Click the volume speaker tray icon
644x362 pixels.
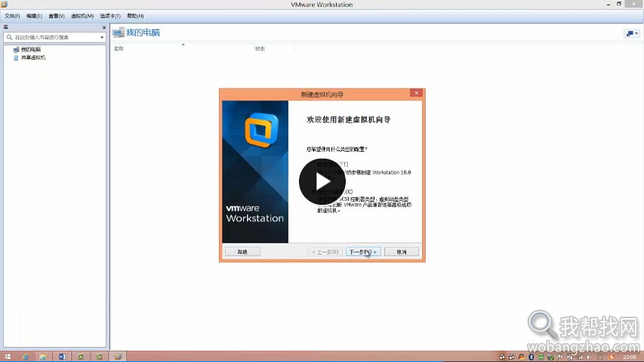[x=590, y=357]
